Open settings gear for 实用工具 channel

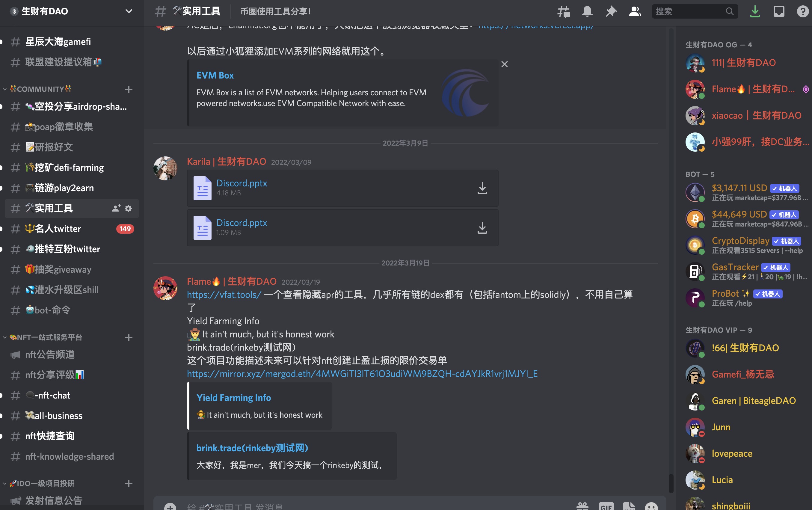tap(128, 209)
